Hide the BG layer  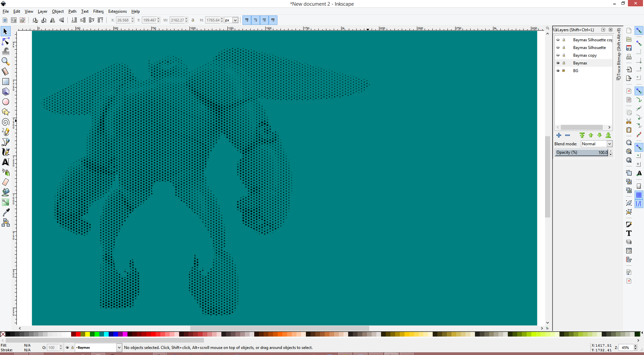click(558, 71)
